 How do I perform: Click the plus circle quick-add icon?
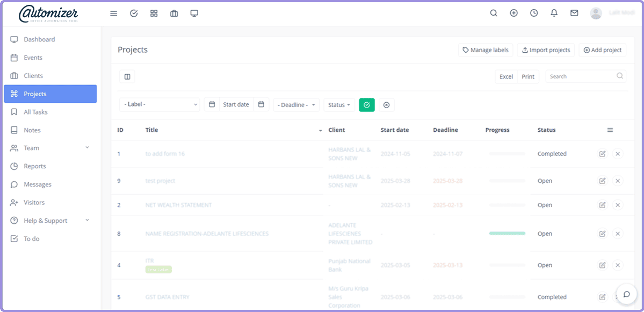(x=513, y=13)
